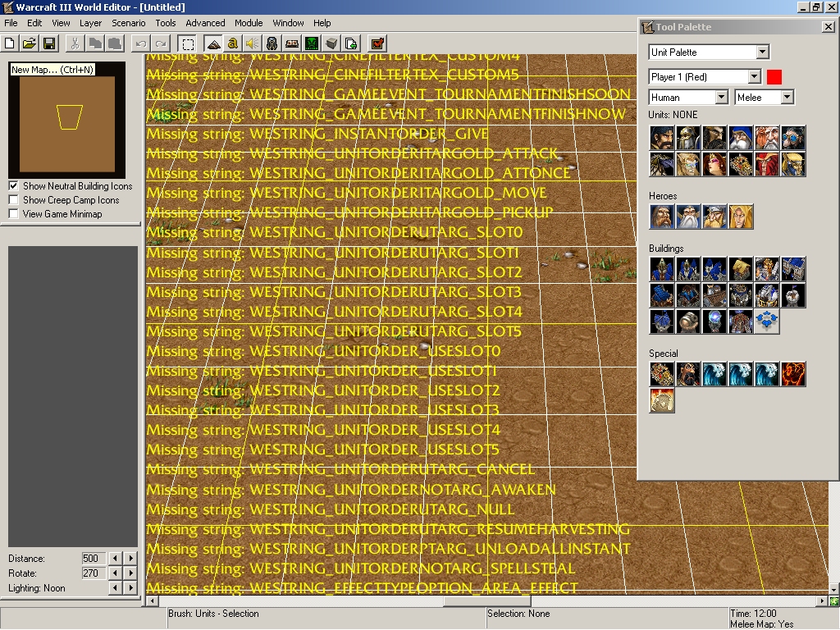Open the Trigger Editor 'a' icon
Screen dimensions: 840x630
click(x=232, y=43)
